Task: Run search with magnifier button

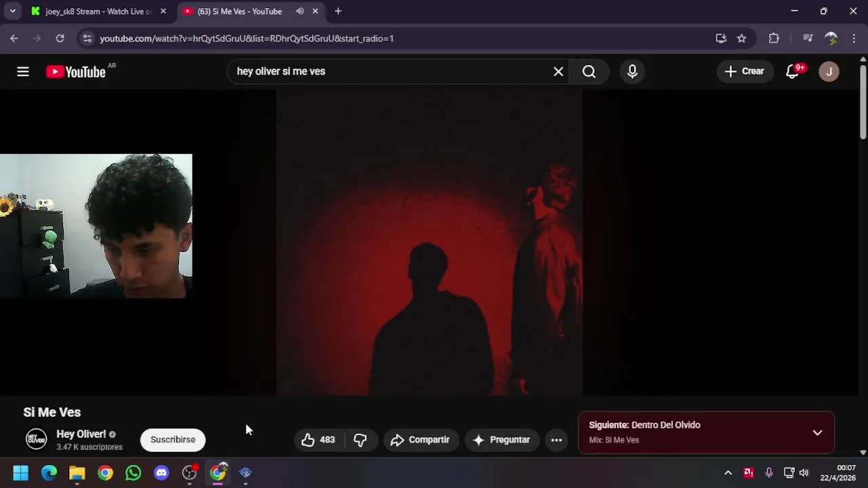Action: 589,71
